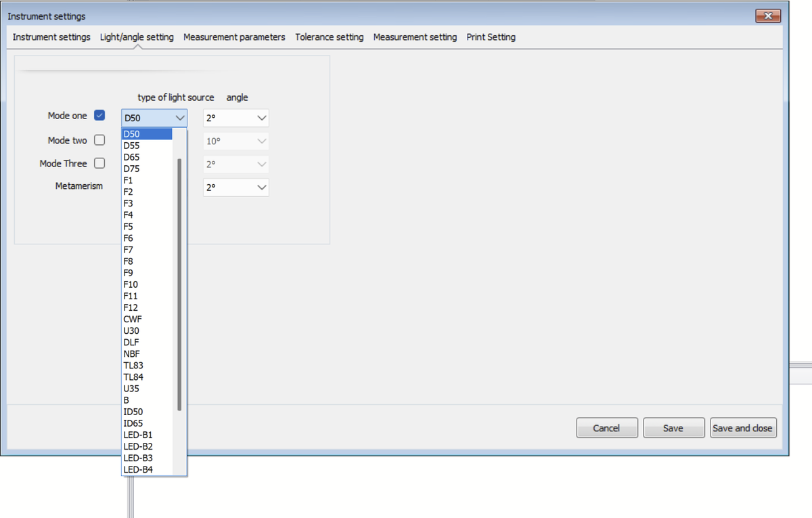Screen dimensions: 812x518
Task: Expand the Metamerism angle dropdown
Action: pyautogui.click(x=235, y=188)
